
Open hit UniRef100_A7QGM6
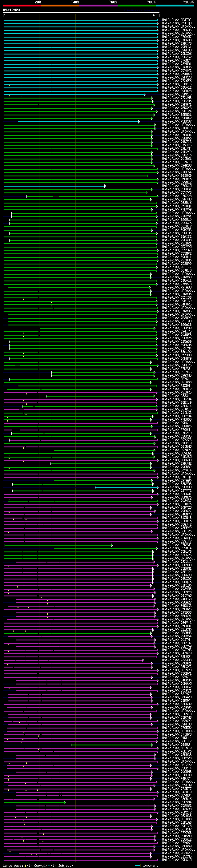coord(177,30)
